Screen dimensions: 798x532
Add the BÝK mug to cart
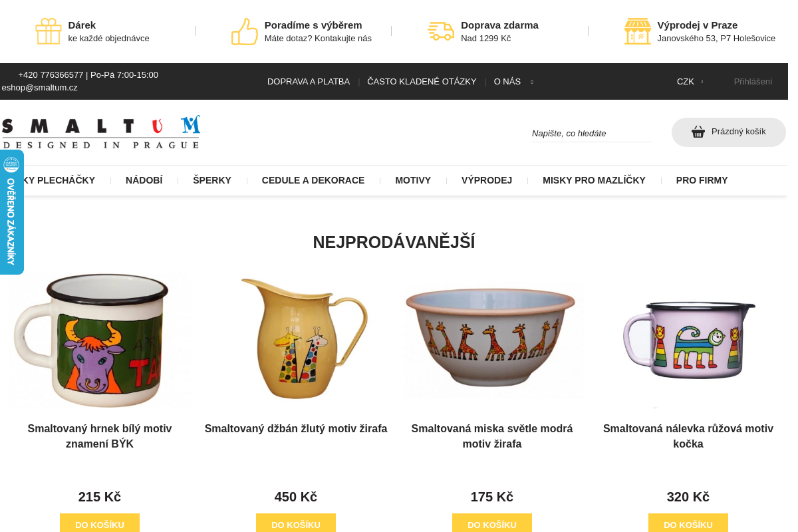100,523
